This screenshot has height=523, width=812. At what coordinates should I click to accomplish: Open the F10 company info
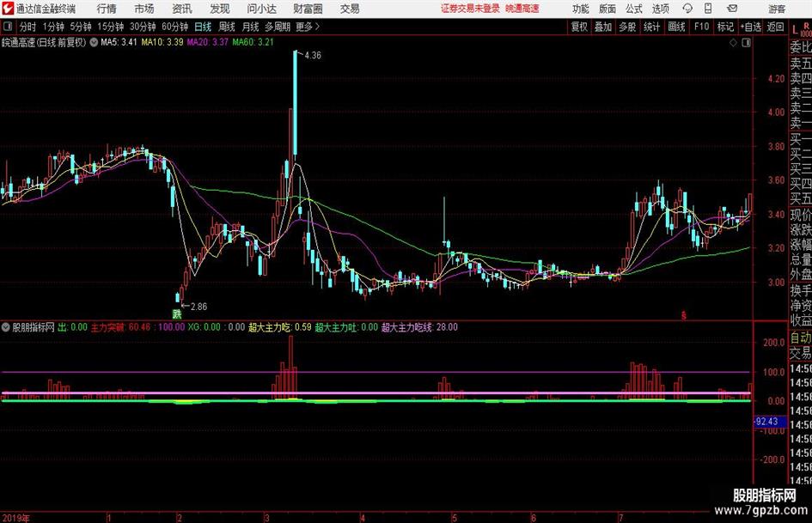point(701,27)
